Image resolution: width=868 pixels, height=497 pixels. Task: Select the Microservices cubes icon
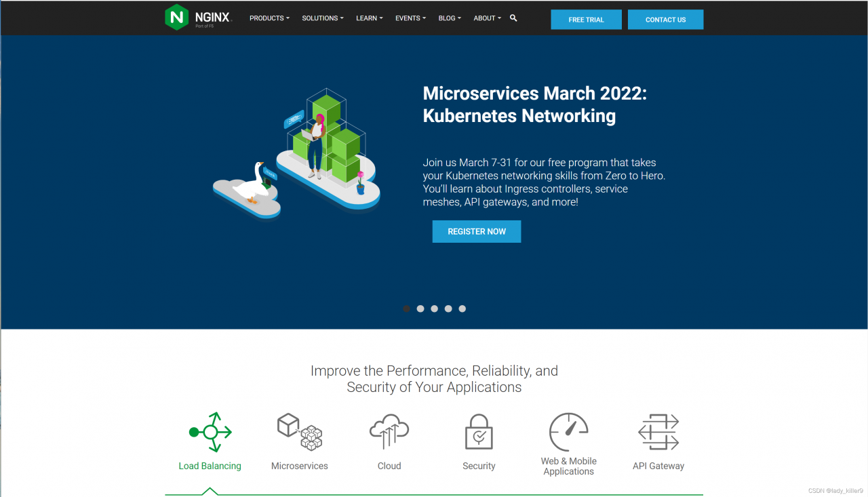click(300, 432)
